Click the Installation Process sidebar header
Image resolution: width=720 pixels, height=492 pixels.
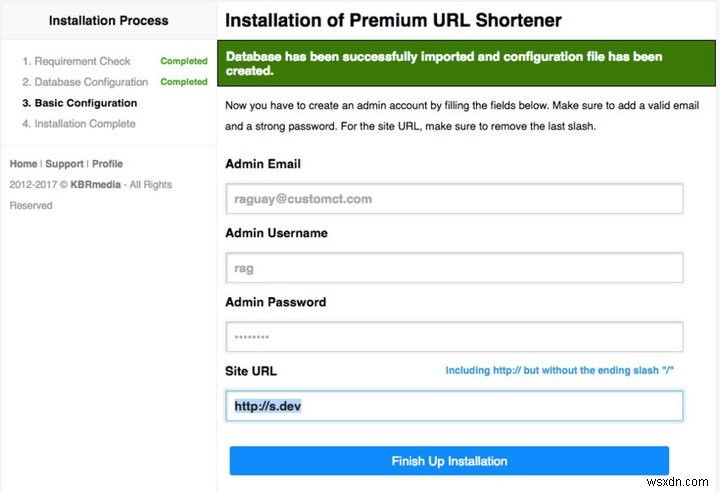click(108, 20)
